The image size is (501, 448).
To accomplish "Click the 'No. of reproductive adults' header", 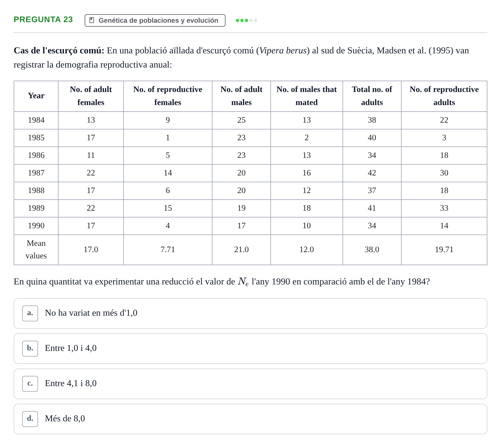I will coord(444,96).
